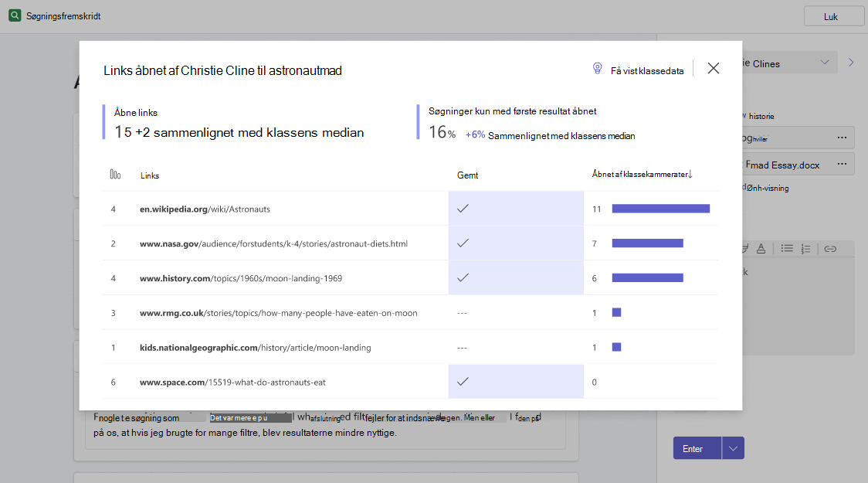Image resolution: width=868 pixels, height=483 pixels.
Task: Open the kids.nationalgeographic.com moon-landing link
Action: [x=255, y=348]
